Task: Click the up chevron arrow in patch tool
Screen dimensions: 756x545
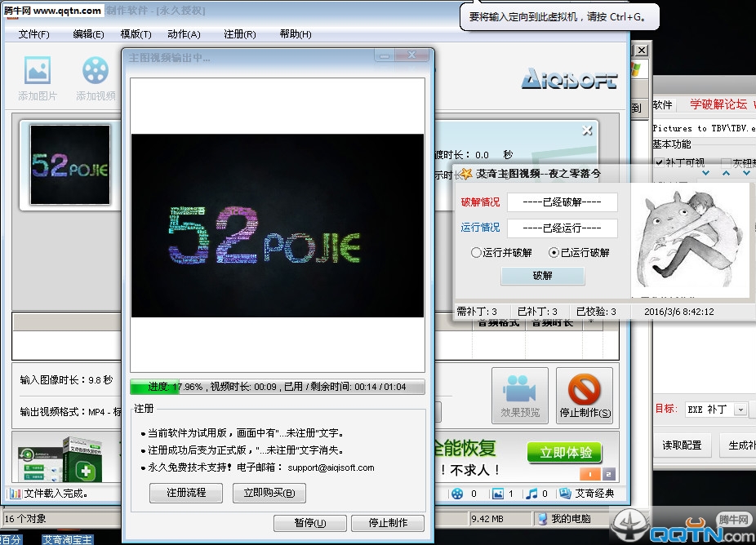Action: tap(726, 173)
